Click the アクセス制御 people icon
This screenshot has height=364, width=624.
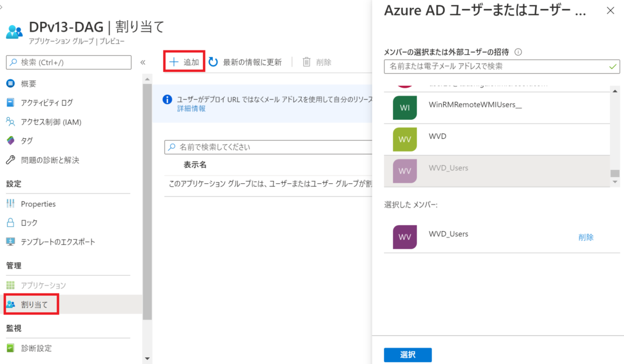coord(11,122)
